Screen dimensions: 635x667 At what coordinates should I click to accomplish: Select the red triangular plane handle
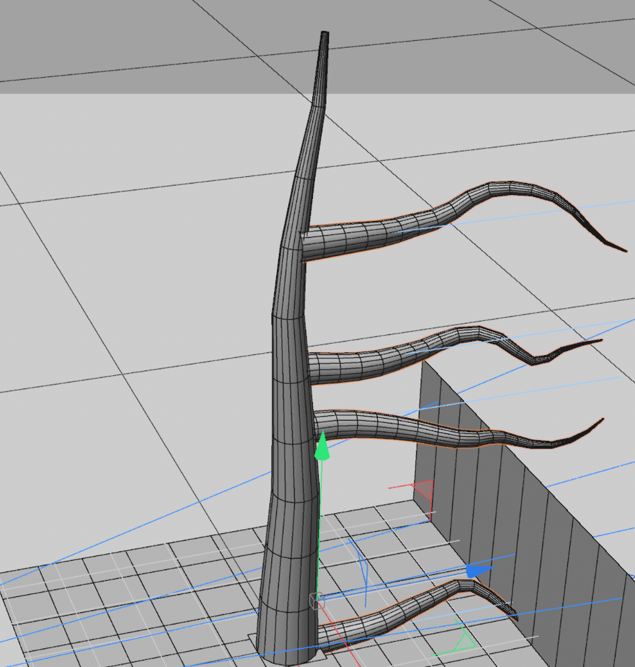coord(424,490)
